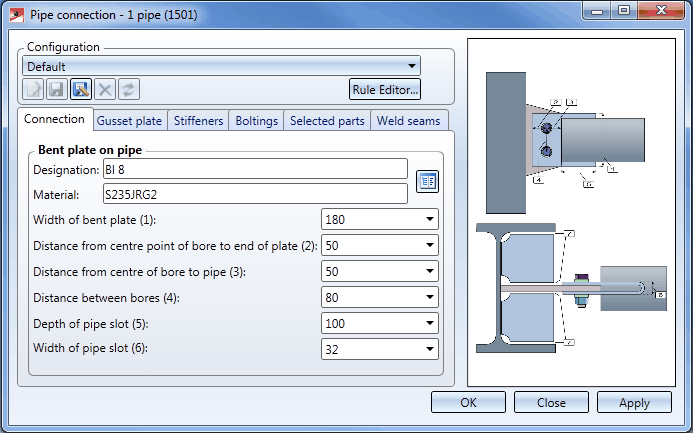Image resolution: width=693 pixels, height=433 pixels.
Task: Click the bottom cross-section preview diagram
Action: coord(571,288)
